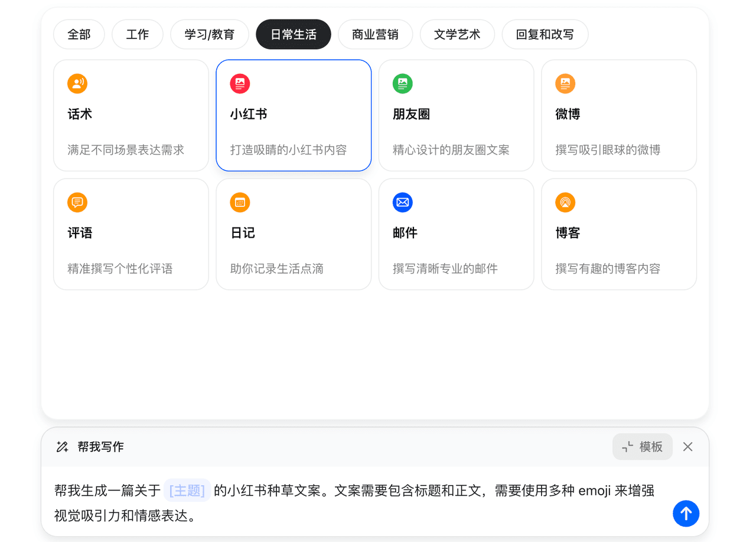
Task: Open the 工作 category tab
Action: [x=137, y=34]
